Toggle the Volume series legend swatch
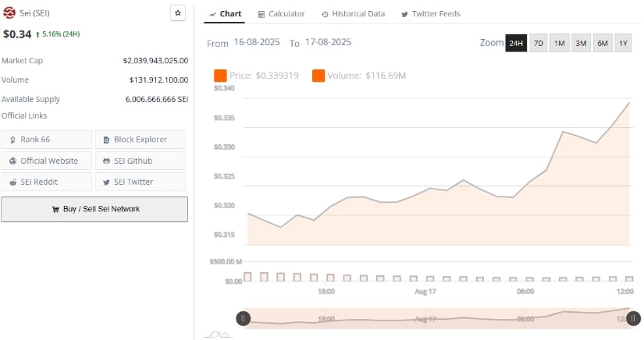The height and width of the screenshot is (340, 644). point(318,76)
